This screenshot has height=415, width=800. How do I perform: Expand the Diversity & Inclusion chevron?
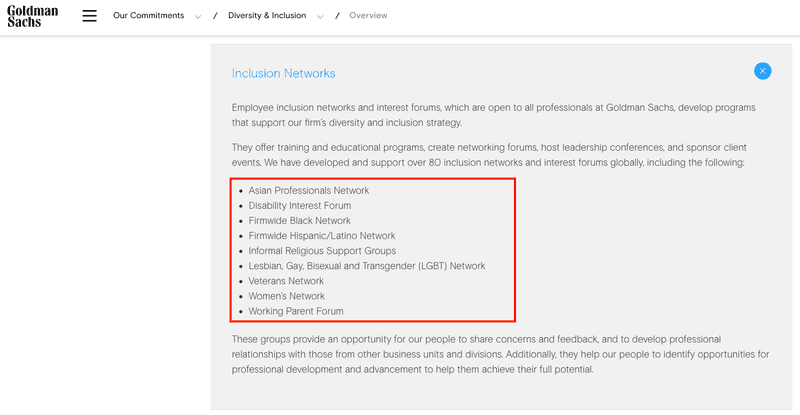point(320,16)
